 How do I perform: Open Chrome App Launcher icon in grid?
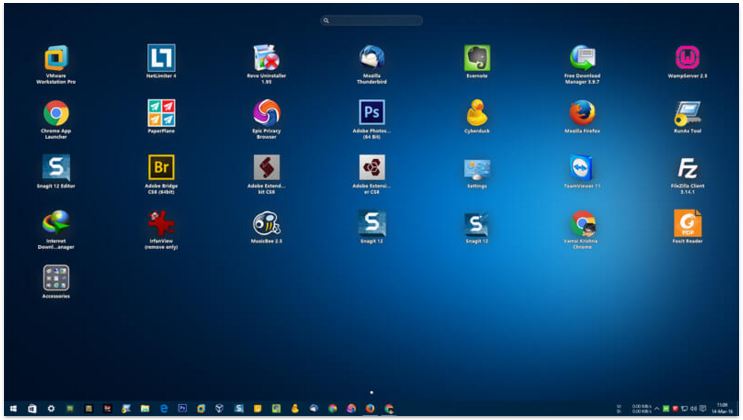pyautogui.click(x=56, y=113)
